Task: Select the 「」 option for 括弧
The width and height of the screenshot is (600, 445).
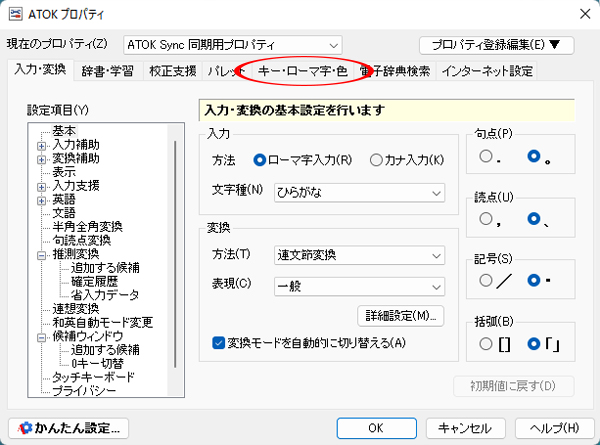Action: click(x=533, y=344)
